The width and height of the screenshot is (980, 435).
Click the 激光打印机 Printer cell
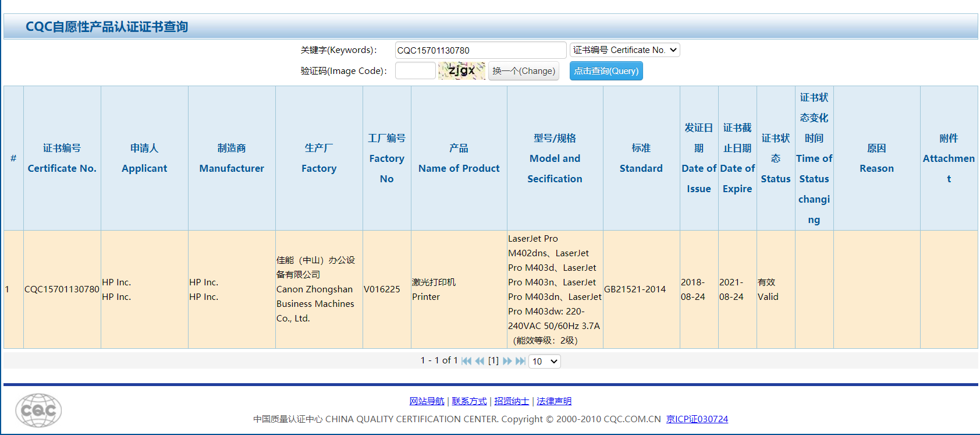click(x=459, y=289)
